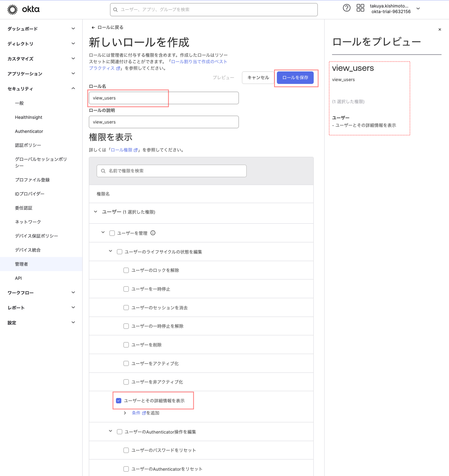This screenshot has width=449, height=476.
Task: Select 認証ポリシー in the sidebar
Action: pos(28,145)
